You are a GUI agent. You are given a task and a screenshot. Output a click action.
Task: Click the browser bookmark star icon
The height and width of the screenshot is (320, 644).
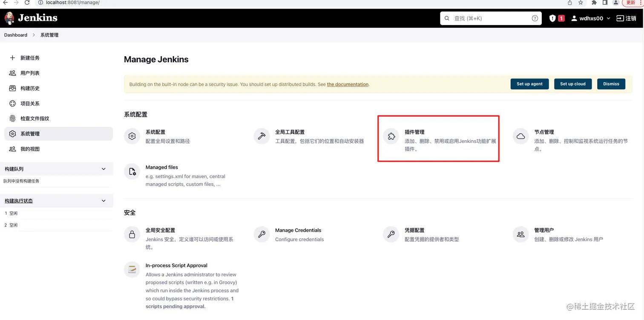point(581,3)
